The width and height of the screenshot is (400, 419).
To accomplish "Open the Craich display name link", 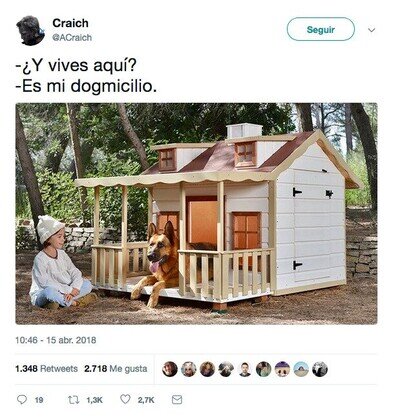I will [x=70, y=23].
